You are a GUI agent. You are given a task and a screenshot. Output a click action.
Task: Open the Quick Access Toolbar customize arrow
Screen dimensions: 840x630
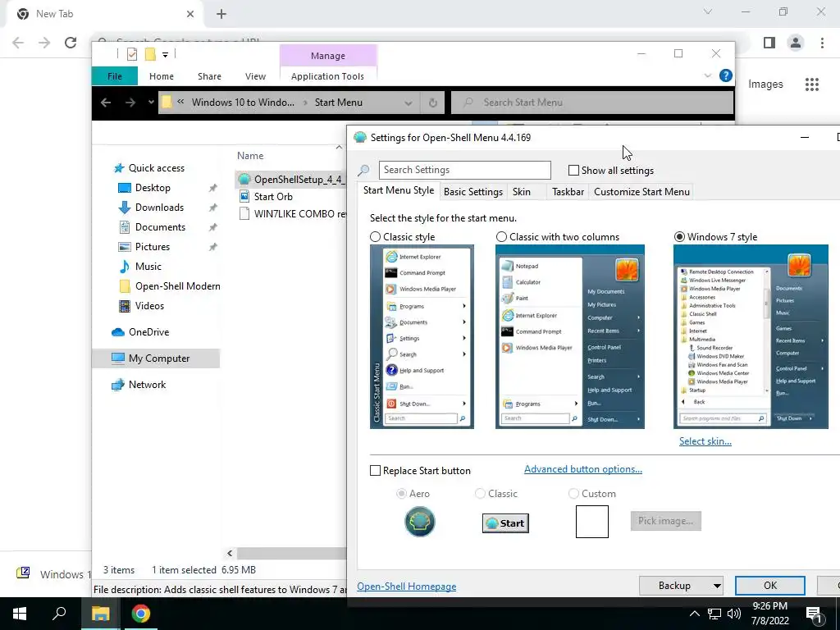(x=165, y=55)
